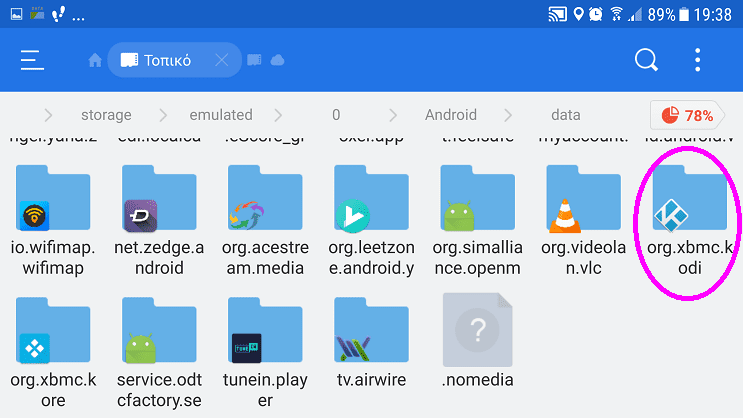The width and height of the screenshot is (743, 418).
Task: Close the Τοπικό tab with X
Action: tap(221, 61)
